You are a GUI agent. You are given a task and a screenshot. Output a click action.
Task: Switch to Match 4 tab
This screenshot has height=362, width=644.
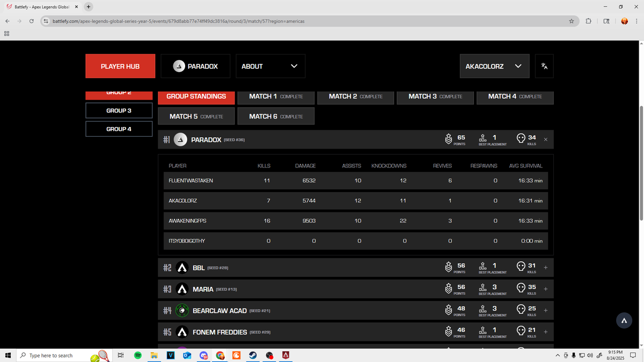[x=515, y=97]
